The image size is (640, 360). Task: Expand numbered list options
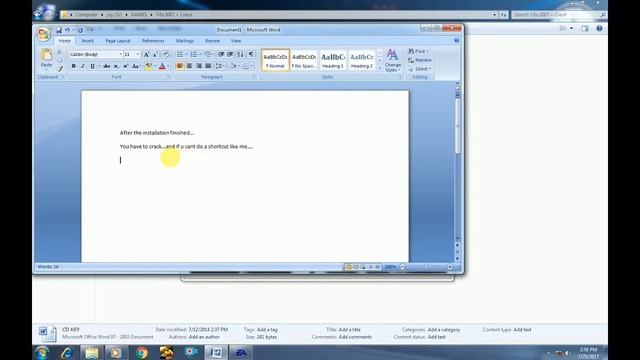click(x=200, y=54)
